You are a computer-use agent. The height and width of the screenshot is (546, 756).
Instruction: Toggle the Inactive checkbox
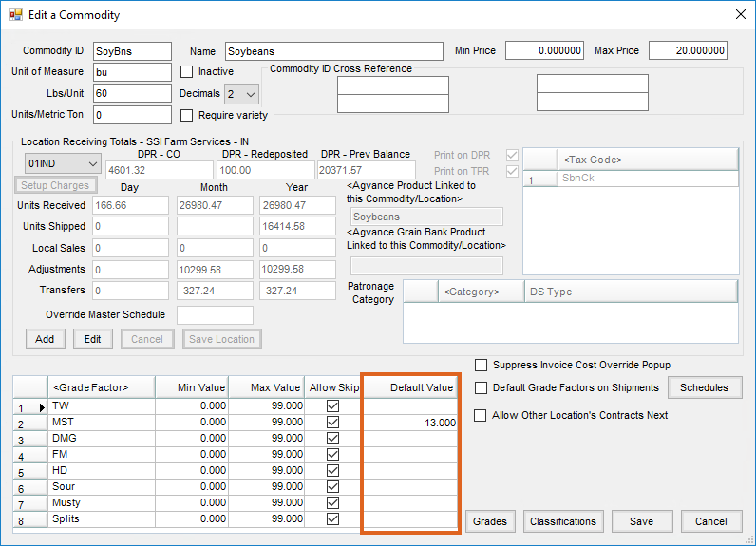point(187,72)
